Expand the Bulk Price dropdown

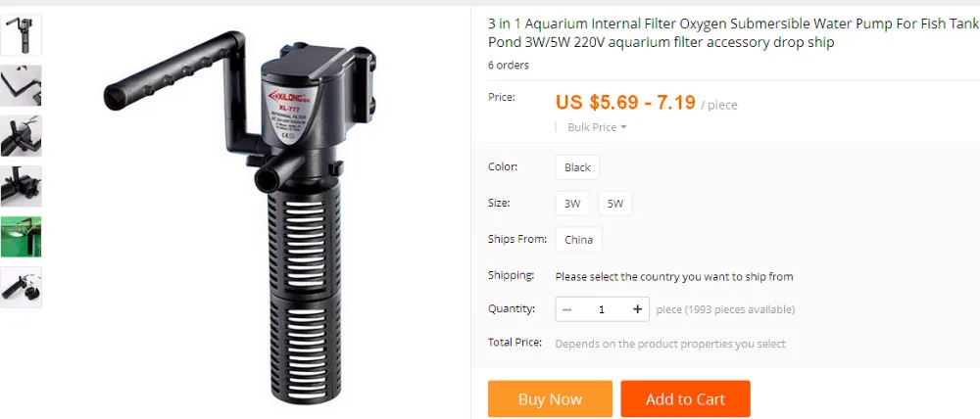pos(597,127)
